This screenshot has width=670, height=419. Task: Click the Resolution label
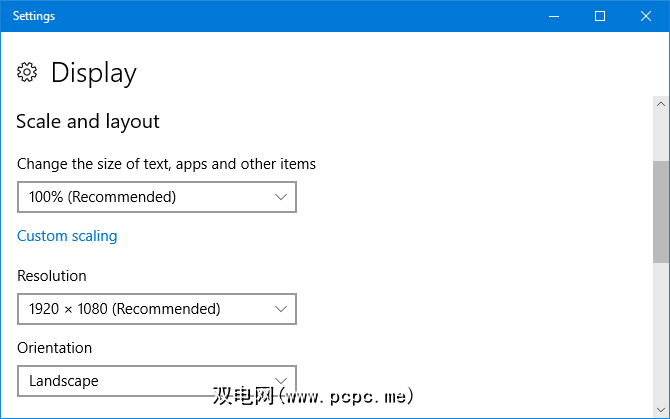point(52,275)
